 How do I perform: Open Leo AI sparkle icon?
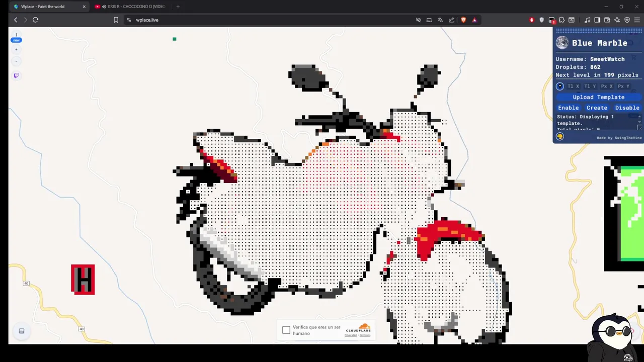pos(617,20)
